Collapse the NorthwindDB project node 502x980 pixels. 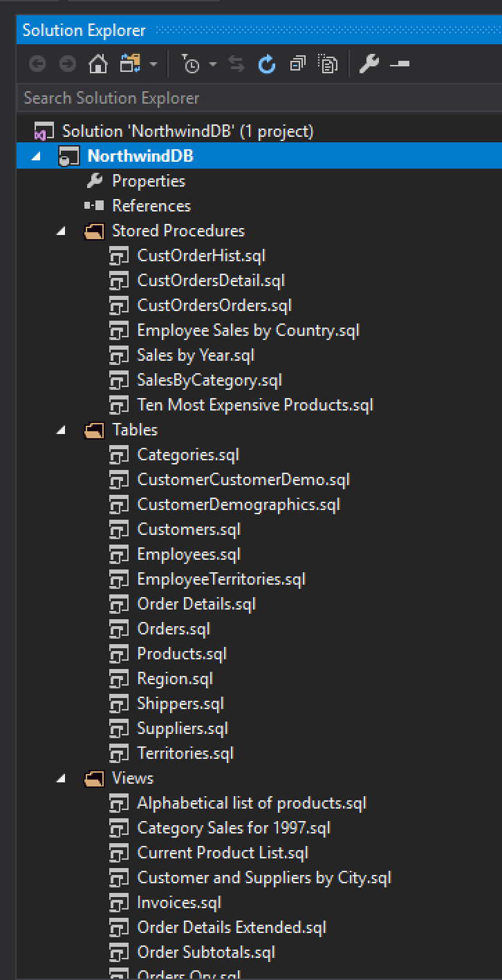[x=36, y=156]
